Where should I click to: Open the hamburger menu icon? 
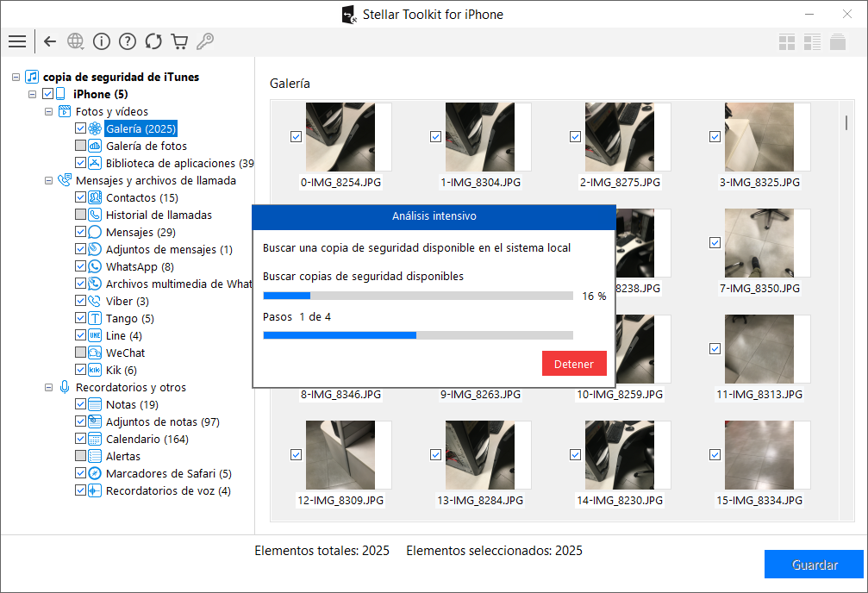click(17, 41)
